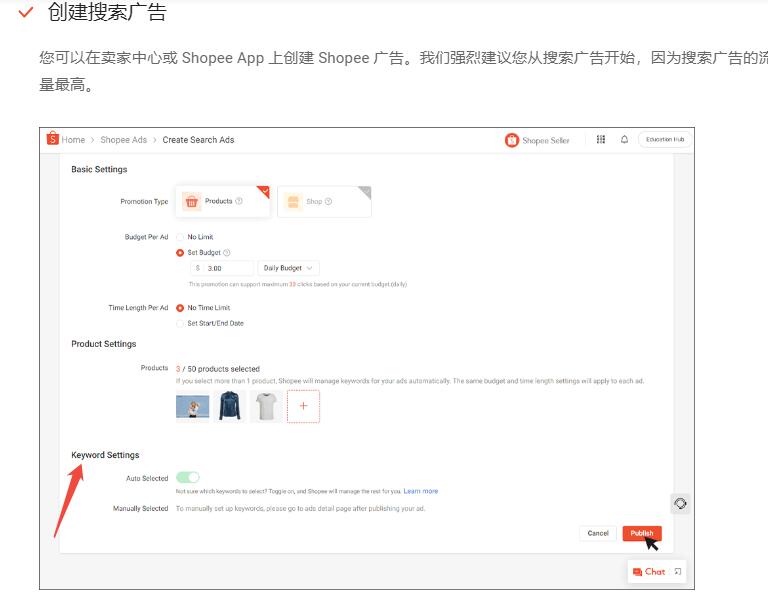Click the budget amount field showing 3.00
Viewport: 768px width, 613px height.
[222, 268]
